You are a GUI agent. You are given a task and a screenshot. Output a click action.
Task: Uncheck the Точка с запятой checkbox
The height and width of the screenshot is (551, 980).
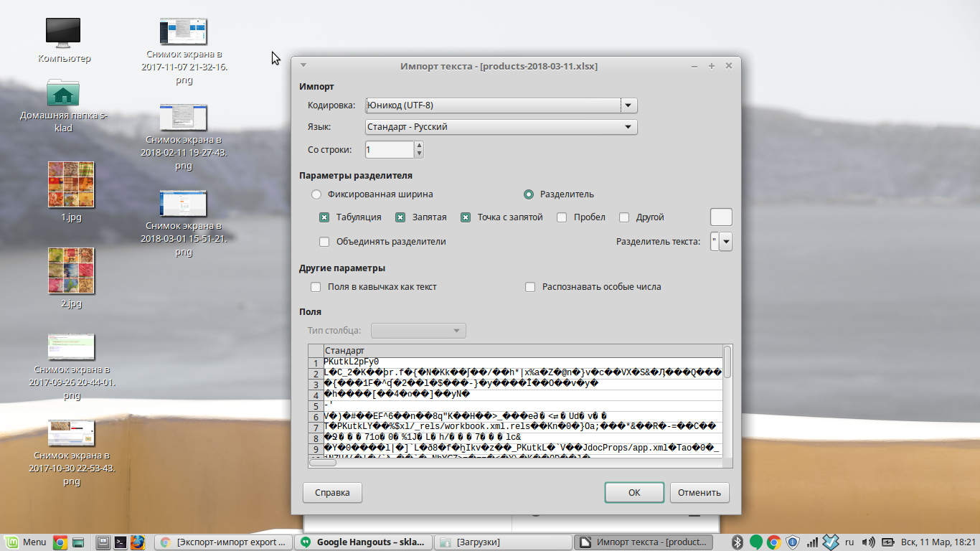(466, 217)
